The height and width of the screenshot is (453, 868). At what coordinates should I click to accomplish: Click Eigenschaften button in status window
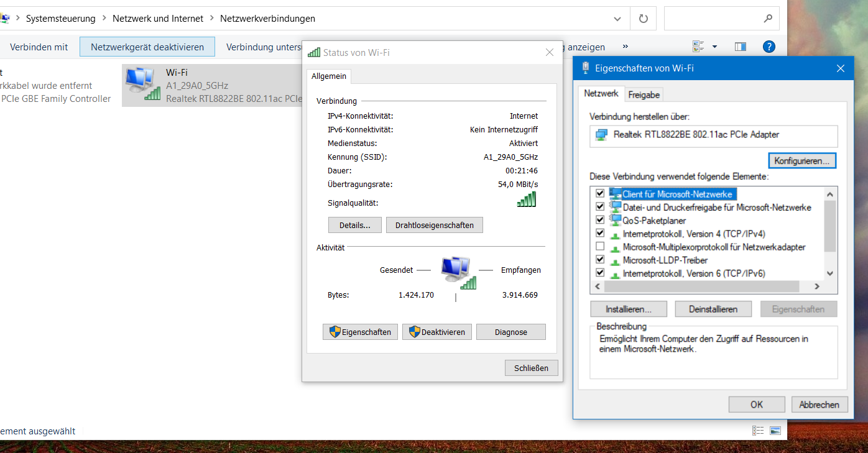[361, 332]
